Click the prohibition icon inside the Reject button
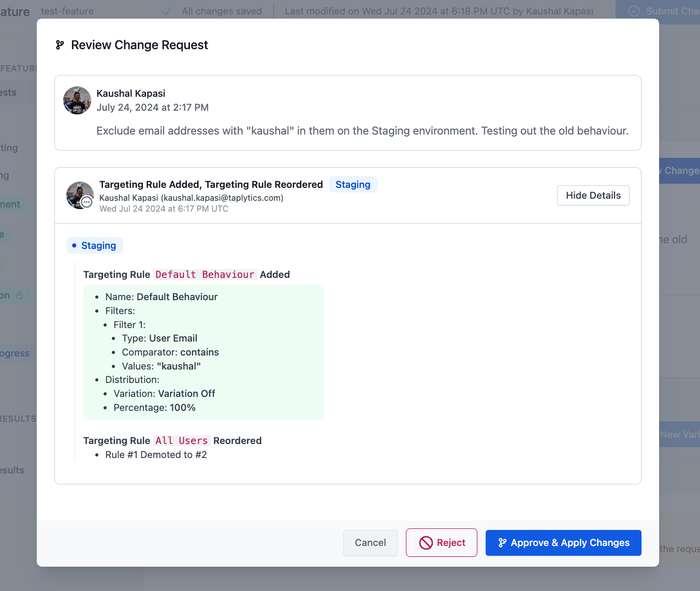The width and height of the screenshot is (700, 591). [x=427, y=542]
